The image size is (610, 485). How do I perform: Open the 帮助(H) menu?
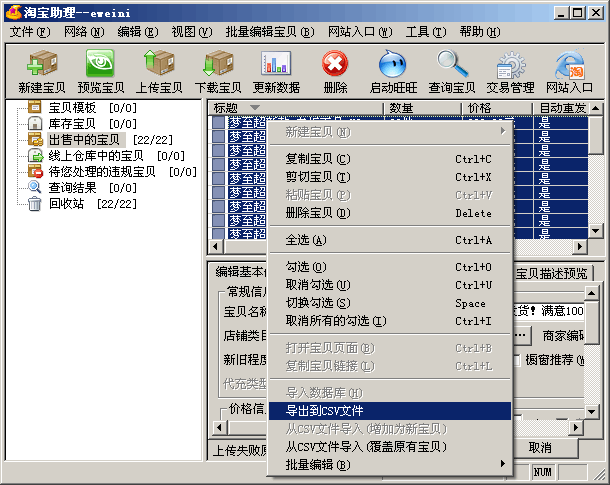[480, 32]
